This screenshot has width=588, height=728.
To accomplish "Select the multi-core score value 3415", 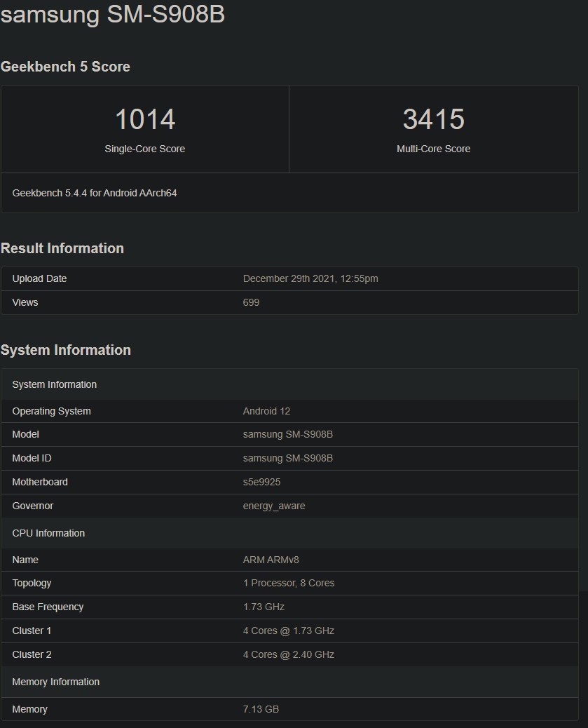I will 433,119.
